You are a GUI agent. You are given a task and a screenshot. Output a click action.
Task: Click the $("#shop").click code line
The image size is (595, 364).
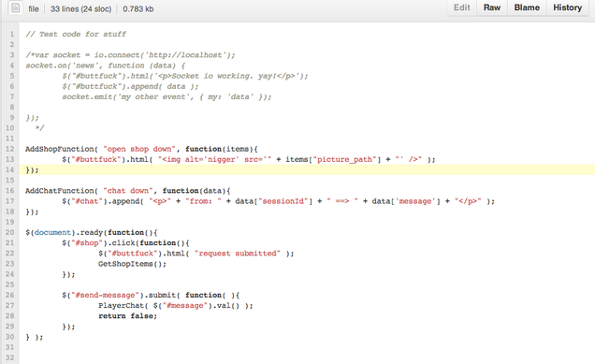tap(125, 243)
